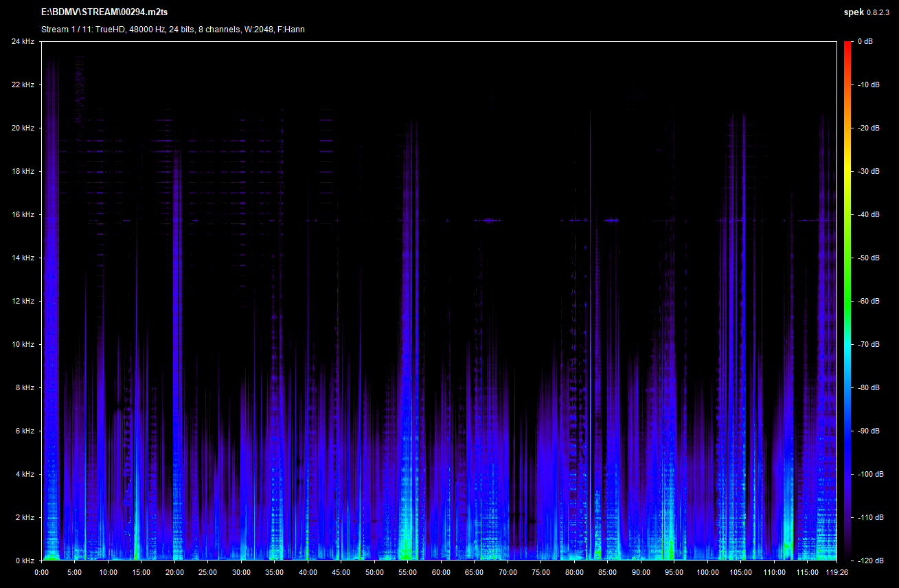899x588 pixels.
Task: Click the file path title ending in 00294.m2ts
Action: 104,12
